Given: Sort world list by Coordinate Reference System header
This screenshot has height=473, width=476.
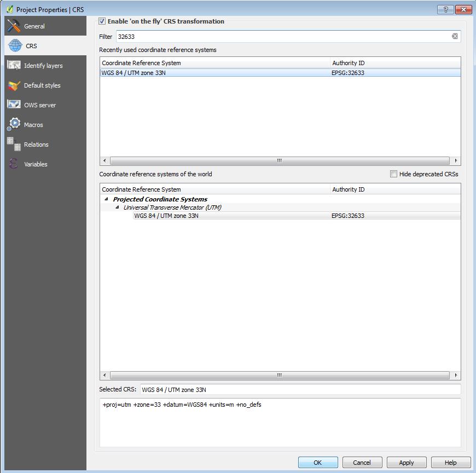Looking at the screenshot, I should (215, 189).
